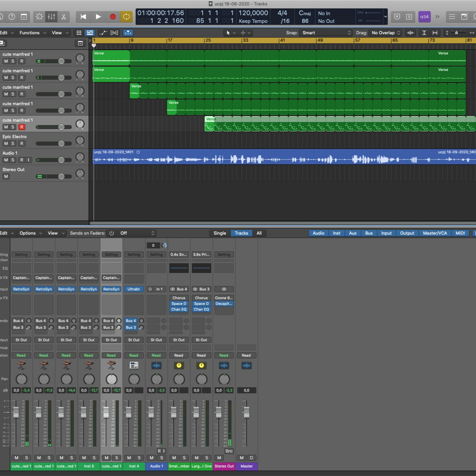Switch mixer view to All

[259, 233]
